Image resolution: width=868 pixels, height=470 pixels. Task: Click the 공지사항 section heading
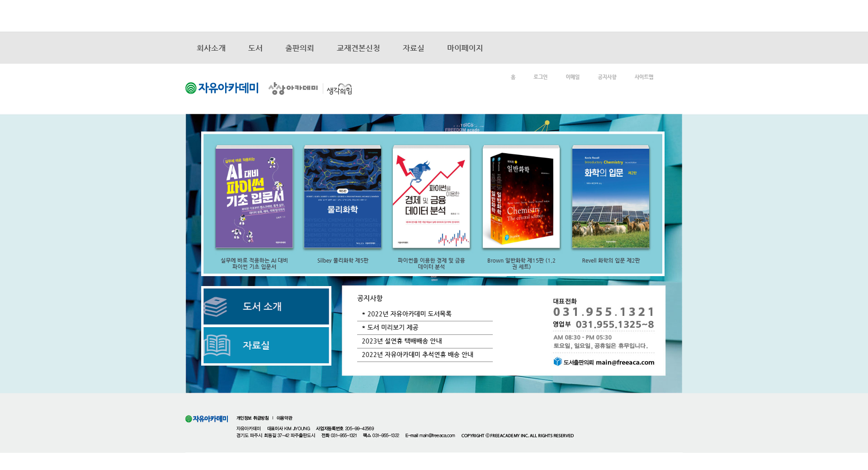(x=370, y=298)
